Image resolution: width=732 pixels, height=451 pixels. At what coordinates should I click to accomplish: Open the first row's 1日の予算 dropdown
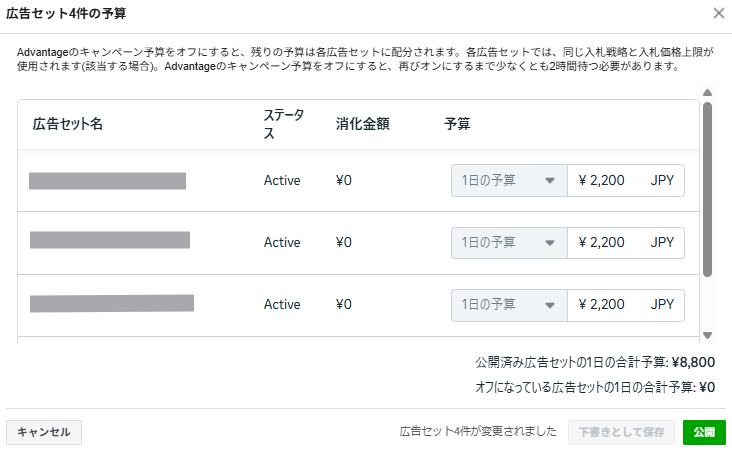pos(509,181)
